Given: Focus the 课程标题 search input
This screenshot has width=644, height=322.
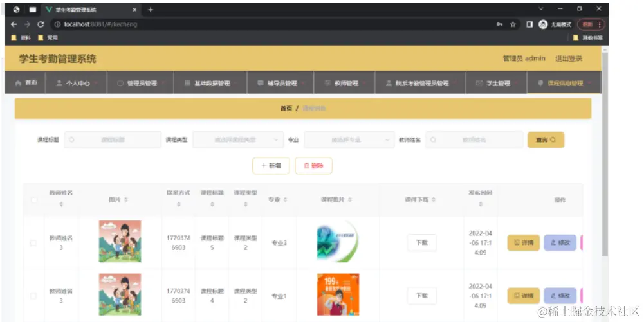Looking at the screenshot, I should pyautogui.click(x=113, y=140).
